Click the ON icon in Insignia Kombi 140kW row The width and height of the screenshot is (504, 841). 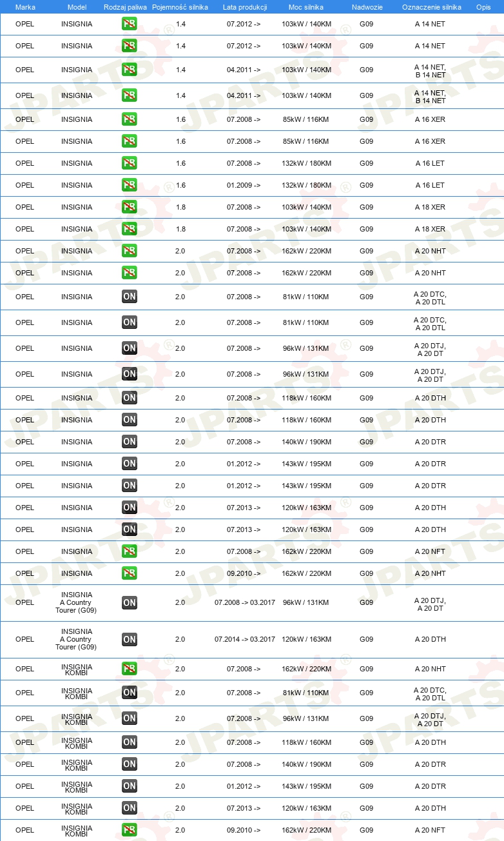coord(130,764)
